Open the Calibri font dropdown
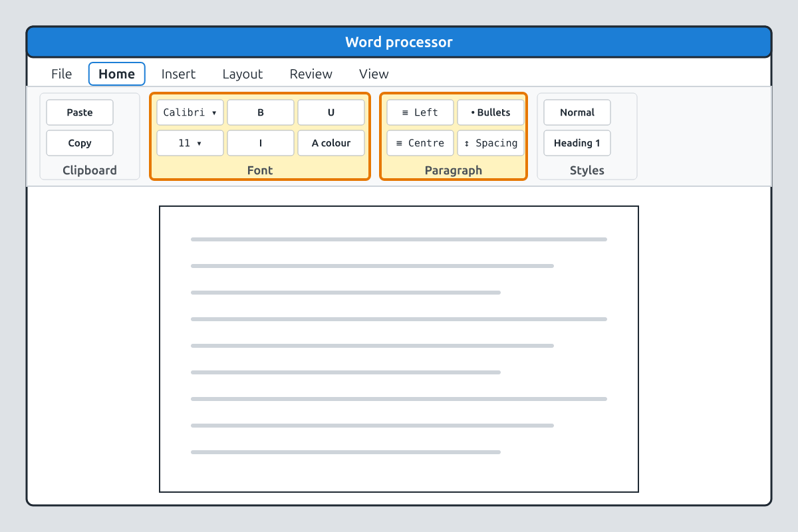Image resolution: width=798 pixels, height=532 pixels. [x=190, y=112]
